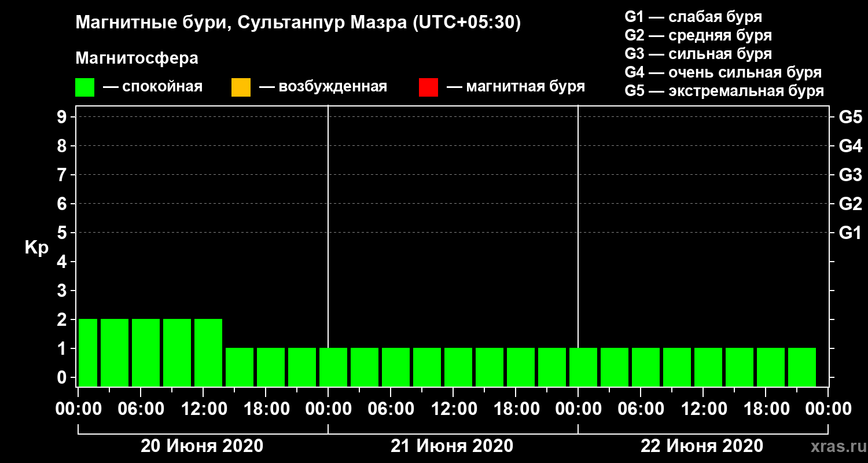Click the 12:00 time label above 20 Июня
868x463 pixels.
(204, 409)
